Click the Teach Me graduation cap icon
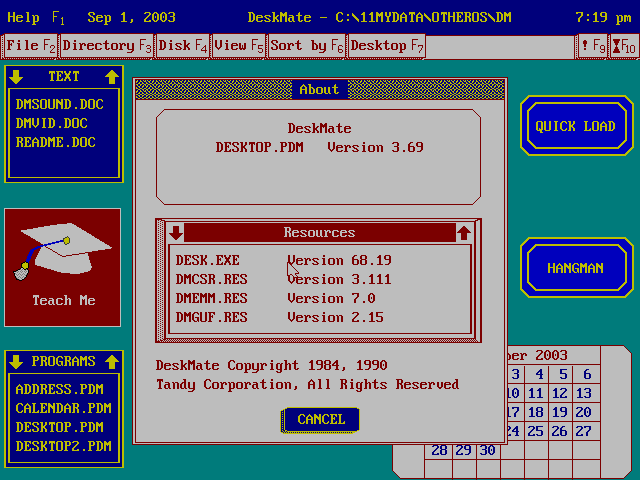This screenshot has height=480, width=640. (62, 257)
